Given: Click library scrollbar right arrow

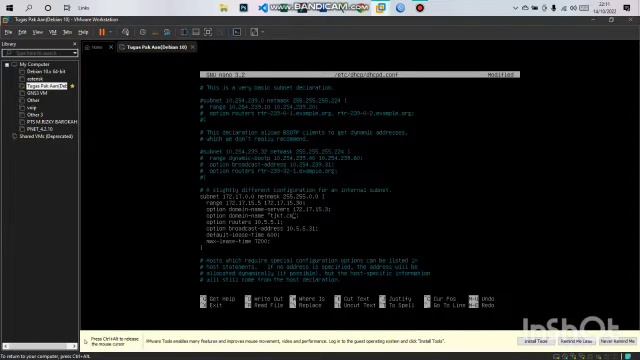Looking at the screenshot, I should click(74, 346).
